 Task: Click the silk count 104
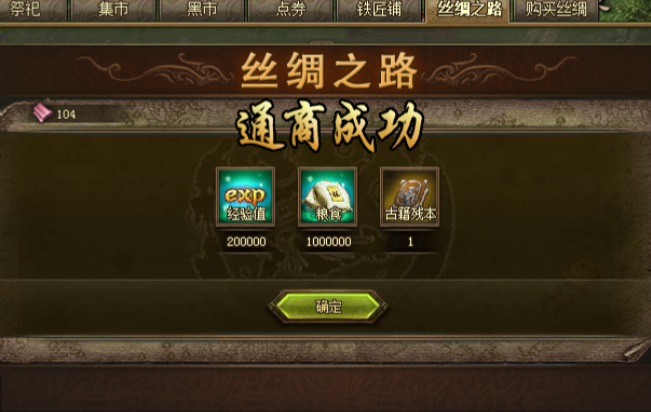(66, 114)
